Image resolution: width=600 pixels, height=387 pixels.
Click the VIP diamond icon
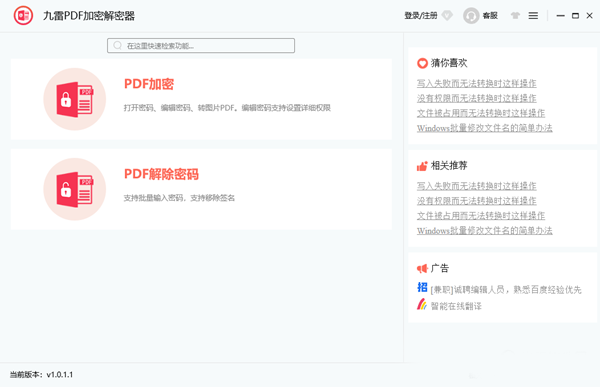click(x=447, y=16)
